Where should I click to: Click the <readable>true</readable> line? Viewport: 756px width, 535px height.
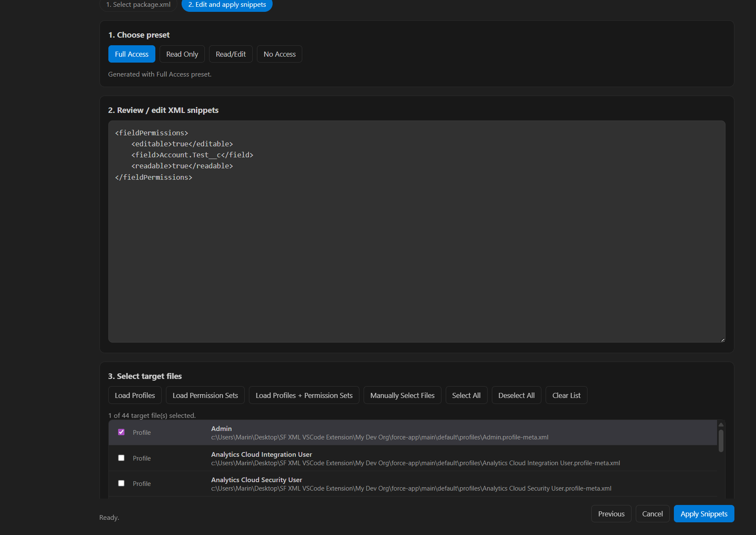click(x=182, y=166)
